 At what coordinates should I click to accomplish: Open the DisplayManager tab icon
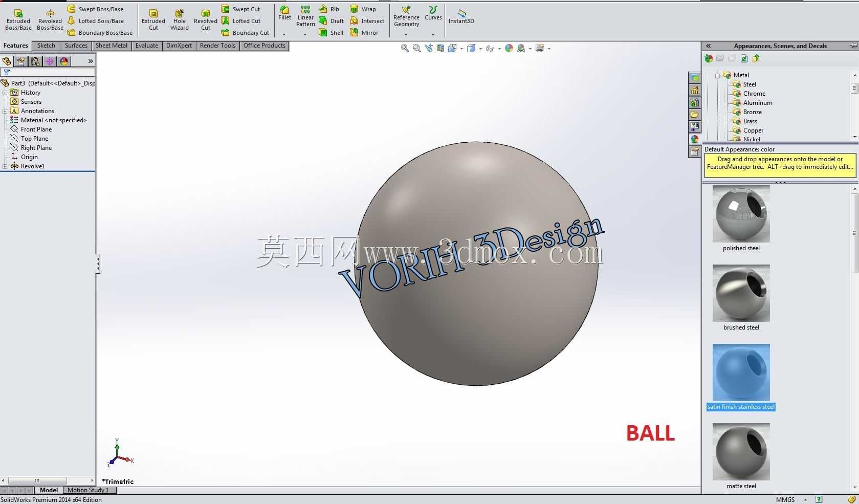pyautogui.click(x=63, y=61)
